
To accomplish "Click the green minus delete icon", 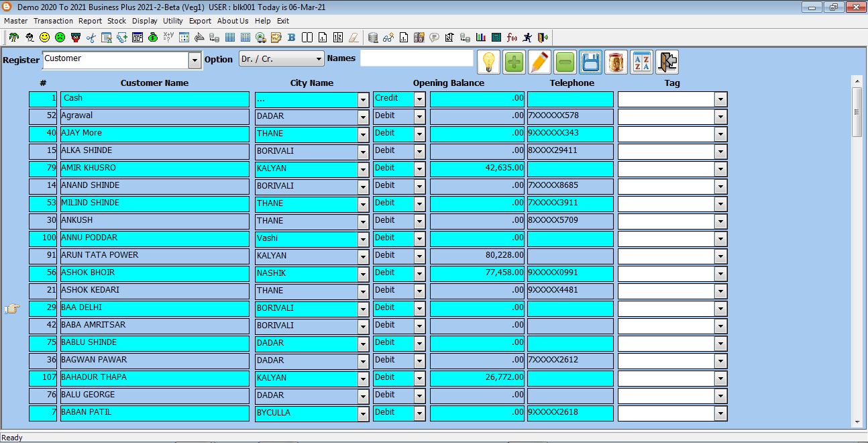I will click(565, 62).
